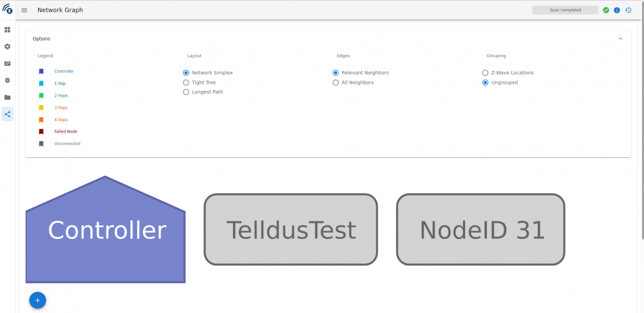Select the Tight Tree layout
Viewport: 644px width, 313px height.
pyautogui.click(x=186, y=82)
